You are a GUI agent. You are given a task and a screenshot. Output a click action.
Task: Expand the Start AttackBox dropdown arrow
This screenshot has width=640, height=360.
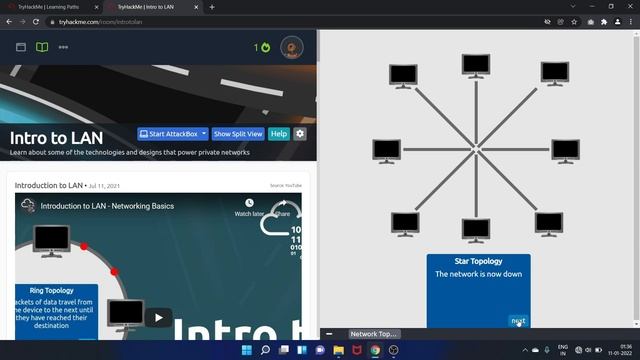[204, 134]
